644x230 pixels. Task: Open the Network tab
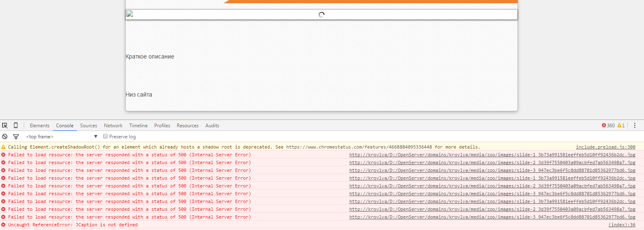click(x=113, y=126)
